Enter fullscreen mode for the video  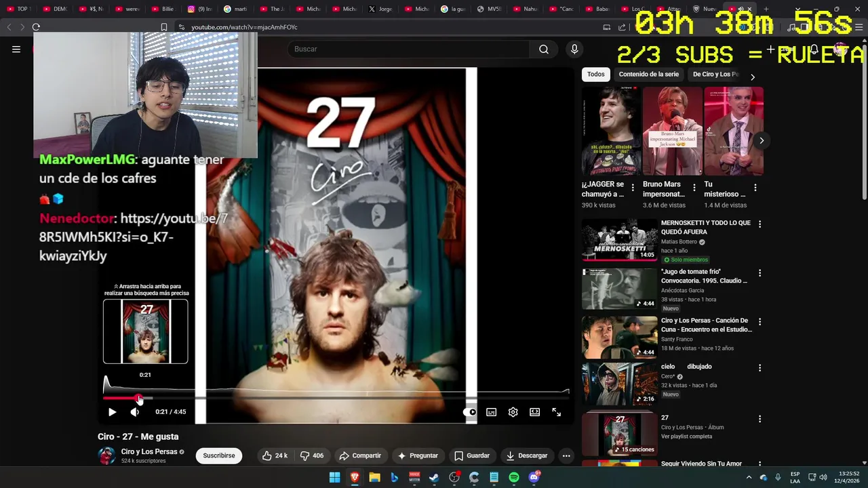coord(557,411)
